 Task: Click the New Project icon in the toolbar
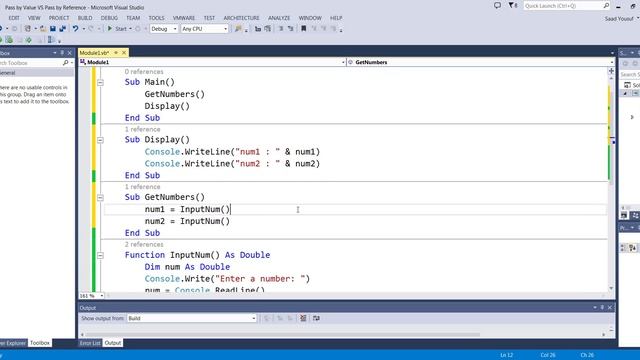27,29
